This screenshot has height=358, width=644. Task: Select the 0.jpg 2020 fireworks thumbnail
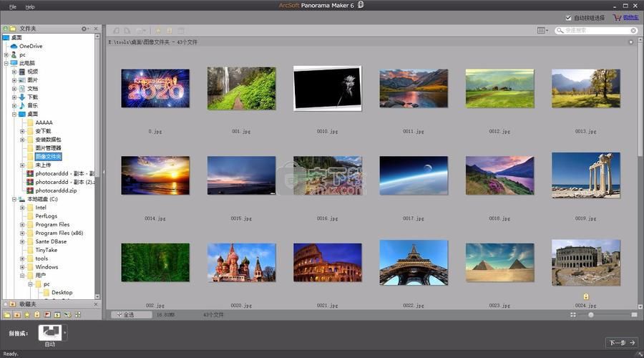pyautogui.click(x=155, y=88)
